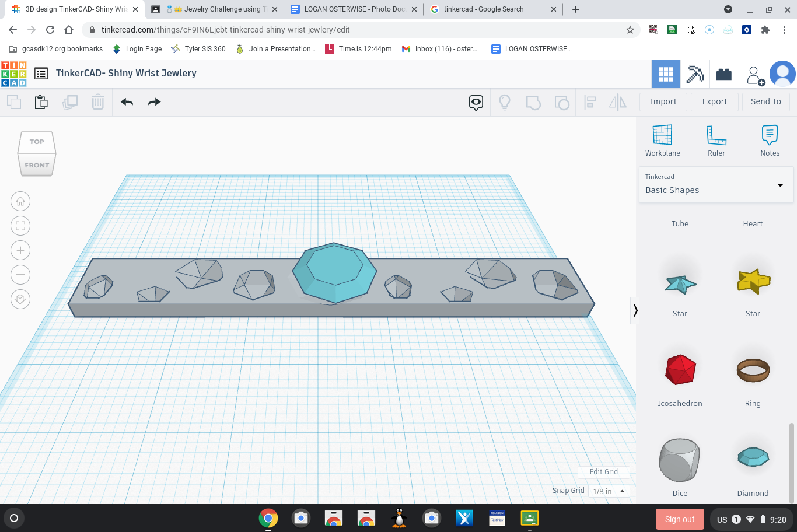The width and height of the screenshot is (797, 532).
Task: Switch to tinkercad Google Search tab
Action: [494, 9]
